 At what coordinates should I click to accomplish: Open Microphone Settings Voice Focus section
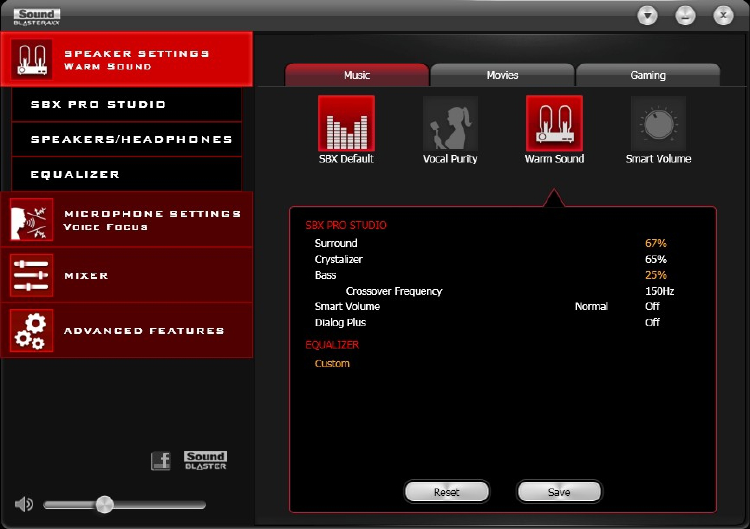tap(127, 220)
